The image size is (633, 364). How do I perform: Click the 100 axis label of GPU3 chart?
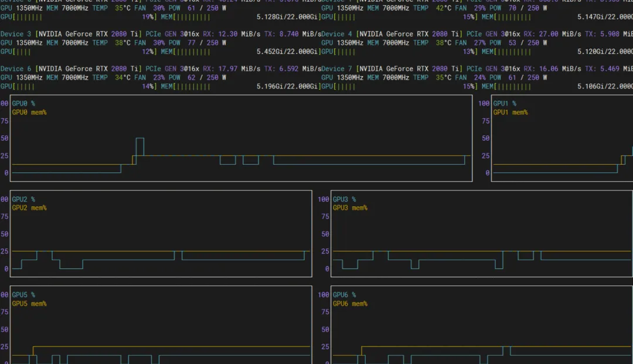click(324, 199)
